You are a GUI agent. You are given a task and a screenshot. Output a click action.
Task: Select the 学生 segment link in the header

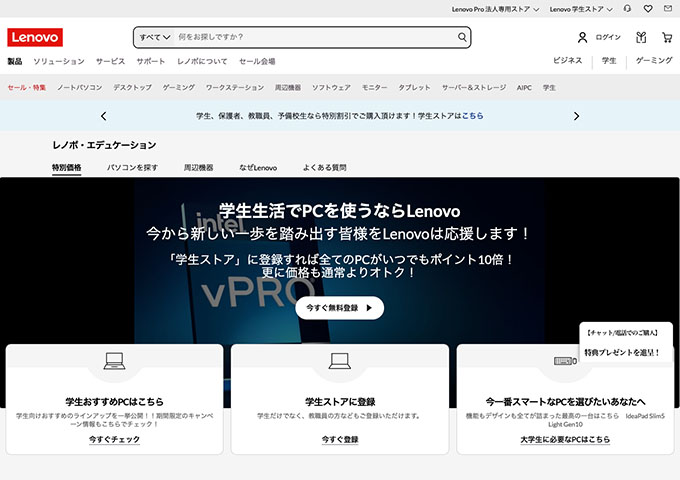609,61
